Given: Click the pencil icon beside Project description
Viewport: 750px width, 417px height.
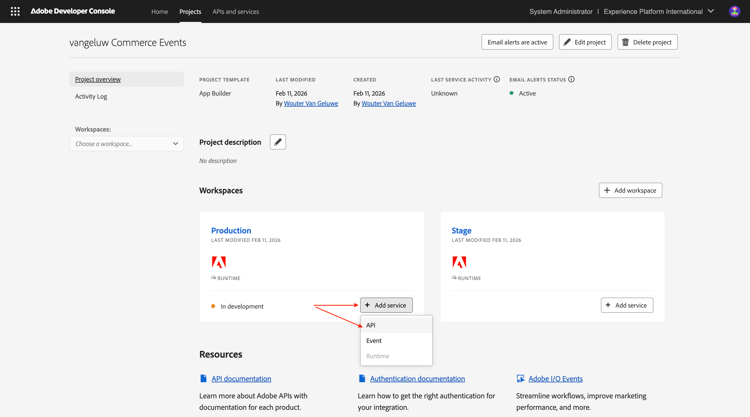Looking at the screenshot, I should click(278, 142).
